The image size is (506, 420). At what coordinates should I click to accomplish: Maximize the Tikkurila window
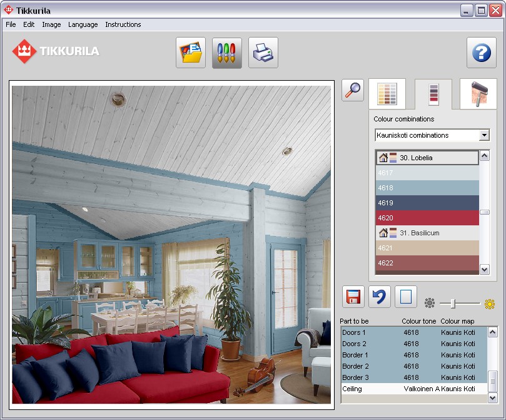481,11
